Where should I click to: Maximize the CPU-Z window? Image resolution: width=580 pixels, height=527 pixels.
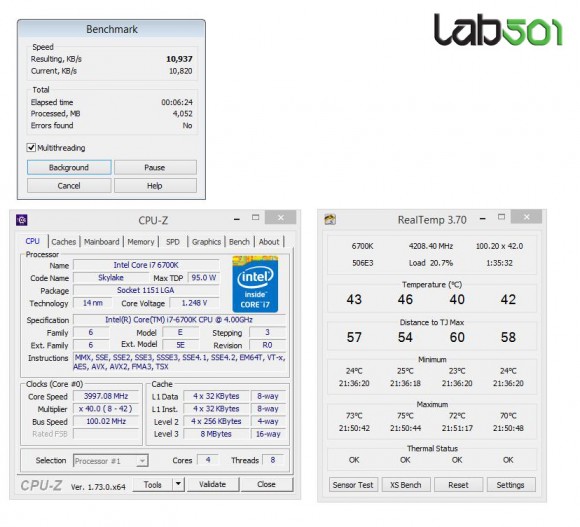point(256,217)
